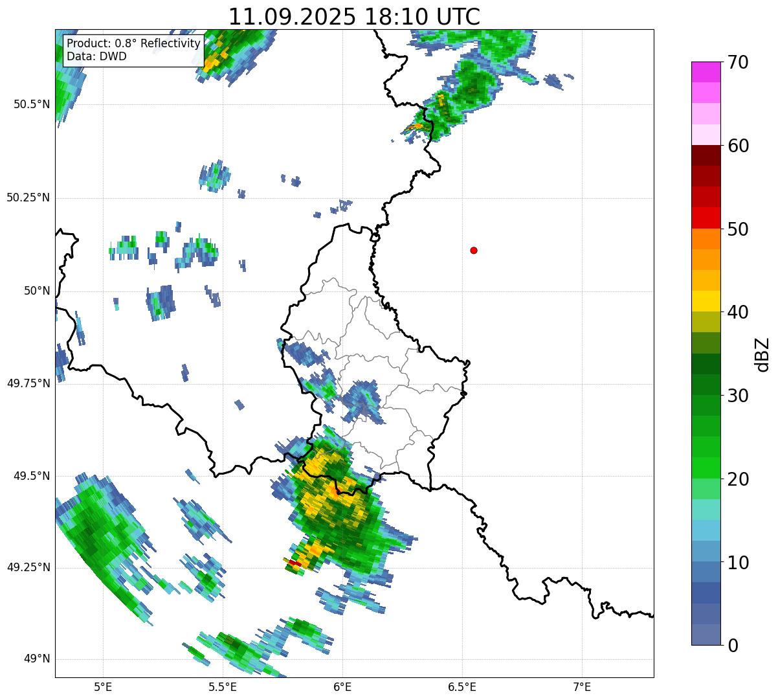Click the 40 label on the colorbar
778x700 pixels.
pyautogui.click(x=738, y=312)
